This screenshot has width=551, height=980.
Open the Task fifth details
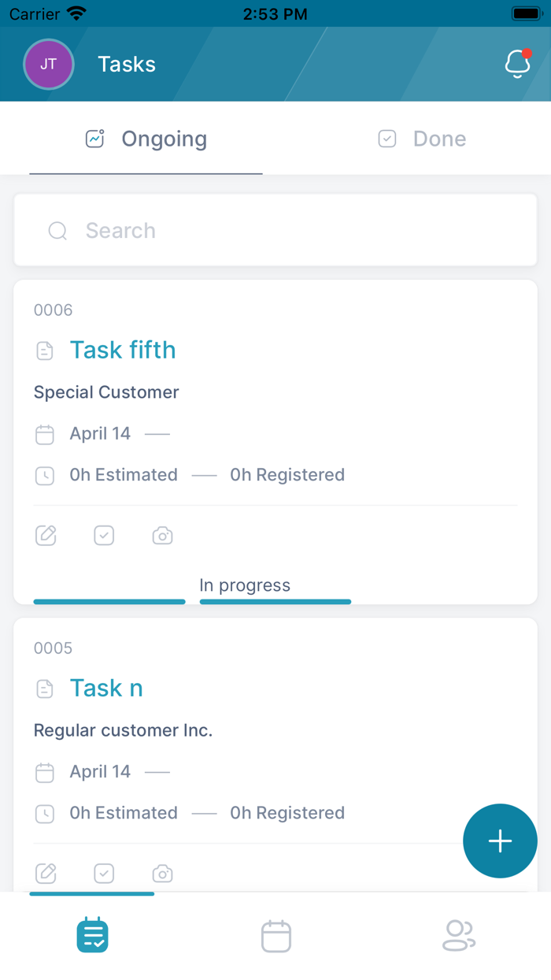(123, 349)
